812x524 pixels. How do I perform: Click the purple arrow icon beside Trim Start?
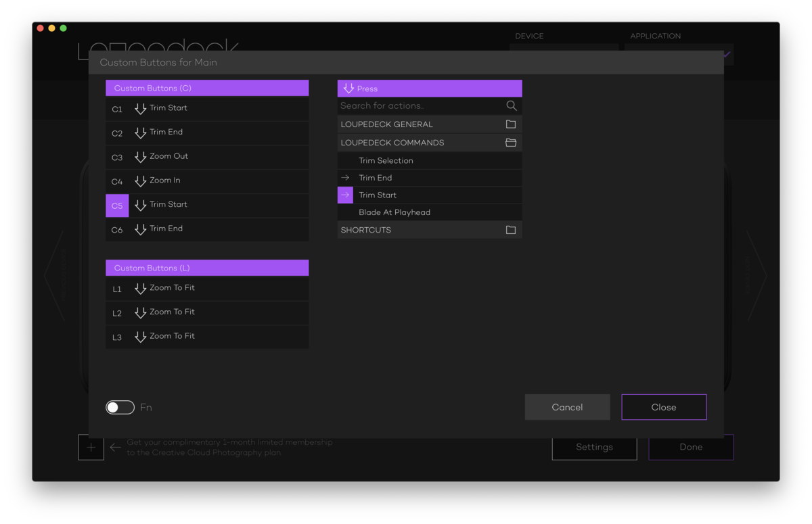pyautogui.click(x=345, y=195)
